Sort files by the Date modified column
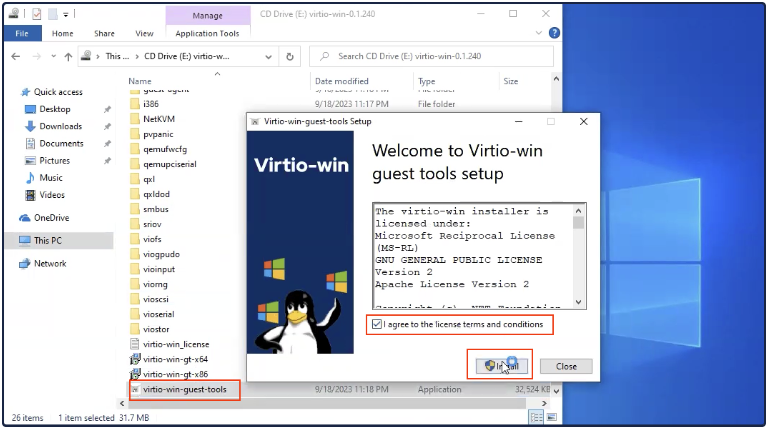Viewport: 769px width, 430px height. point(342,81)
